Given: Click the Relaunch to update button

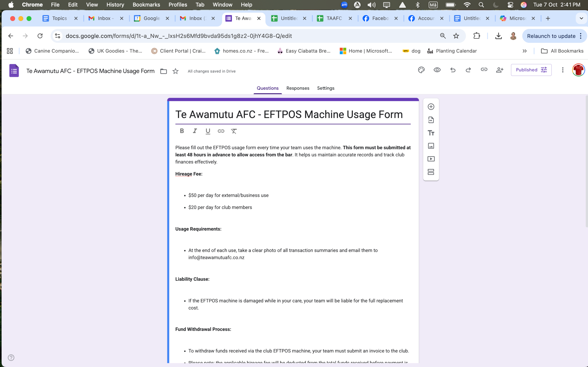Looking at the screenshot, I should pyautogui.click(x=551, y=36).
